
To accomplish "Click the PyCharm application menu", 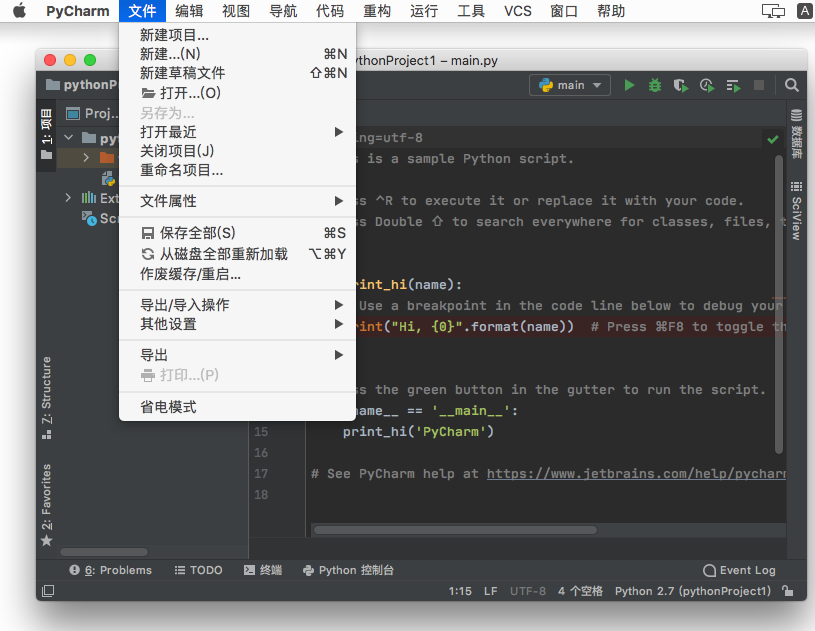I will coord(77,11).
